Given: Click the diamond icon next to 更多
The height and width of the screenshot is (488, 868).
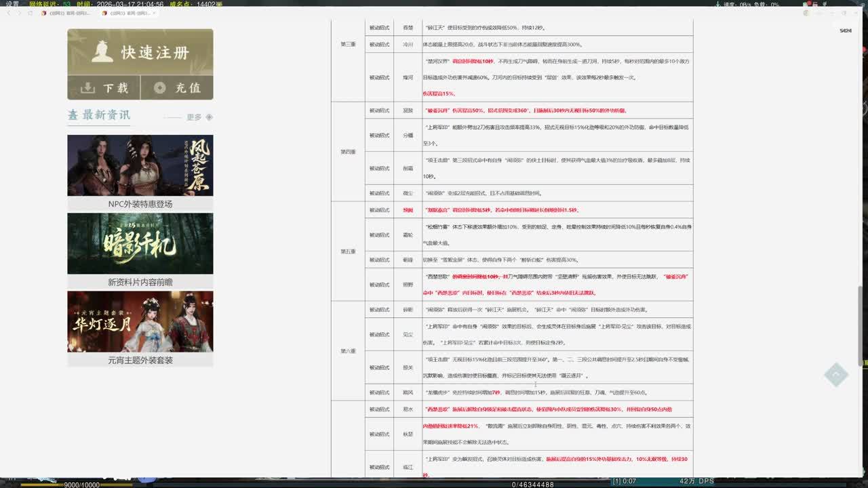Looking at the screenshot, I should 209,117.
